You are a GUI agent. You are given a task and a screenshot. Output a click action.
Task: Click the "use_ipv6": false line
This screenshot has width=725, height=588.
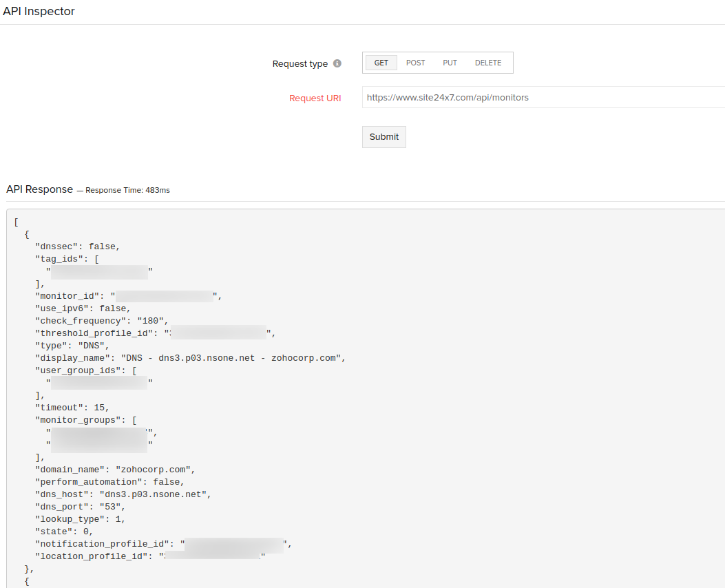pyautogui.click(x=83, y=308)
